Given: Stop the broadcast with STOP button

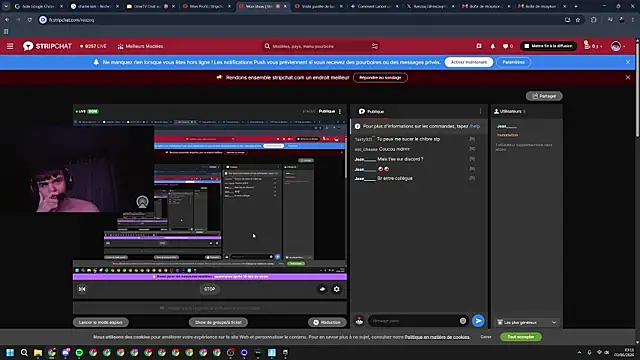Looking at the screenshot, I should [209, 289].
